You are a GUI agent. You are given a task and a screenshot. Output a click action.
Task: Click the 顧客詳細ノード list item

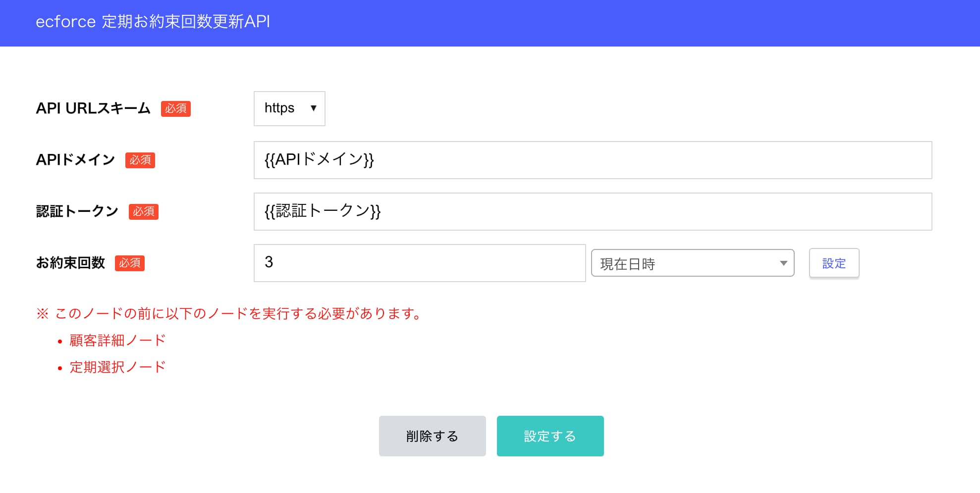click(117, 341)
